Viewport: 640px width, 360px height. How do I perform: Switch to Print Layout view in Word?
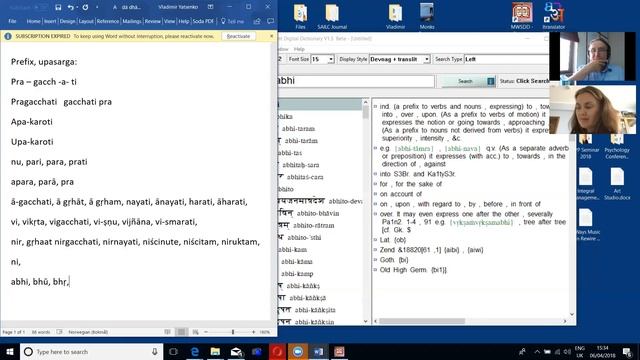(181, 332)
